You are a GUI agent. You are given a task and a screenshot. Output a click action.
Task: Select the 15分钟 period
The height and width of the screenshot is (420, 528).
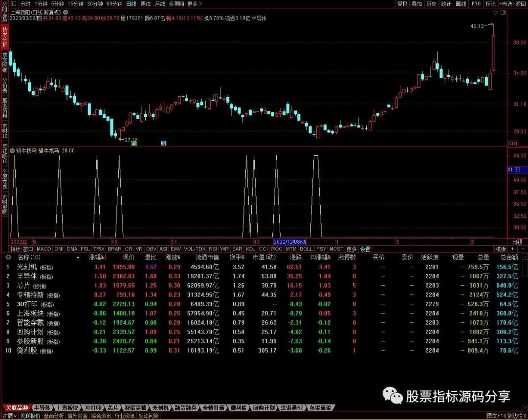coord(75,4)
